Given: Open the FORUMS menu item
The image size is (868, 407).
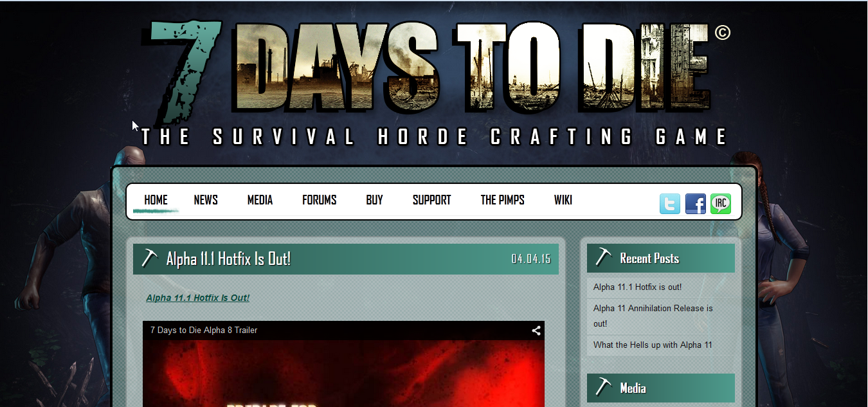Looking at the screenshot, I should (320, 200).
